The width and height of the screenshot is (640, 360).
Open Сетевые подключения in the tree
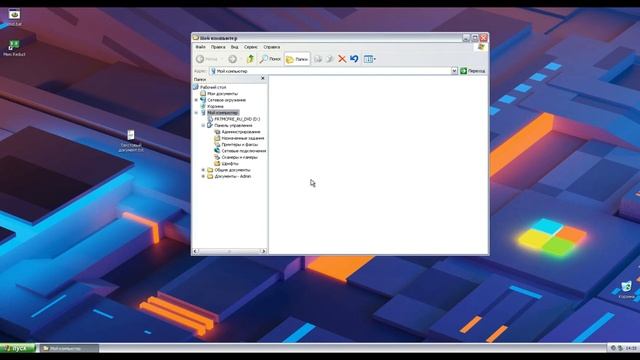244,151
